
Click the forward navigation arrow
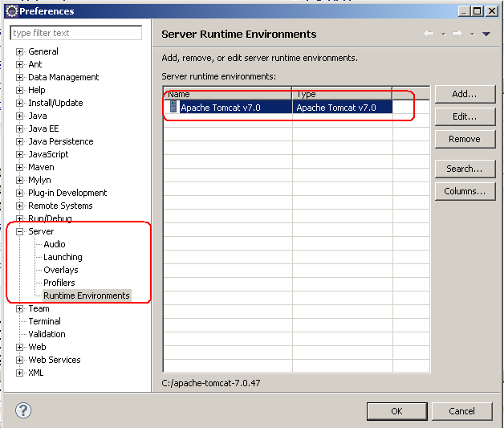click(457, 34)
